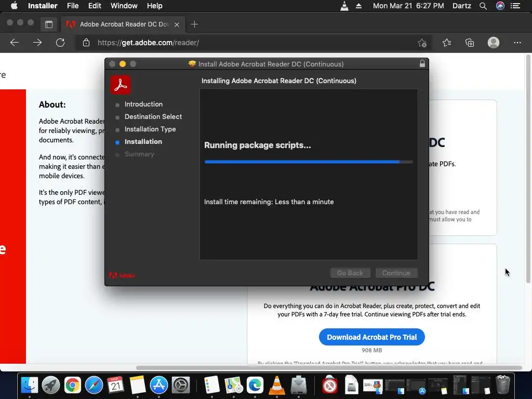Image resolution: width=532 pixels, height=399 pixels.
Task: Open the Favorites list
Action: (x=447, y=43)
